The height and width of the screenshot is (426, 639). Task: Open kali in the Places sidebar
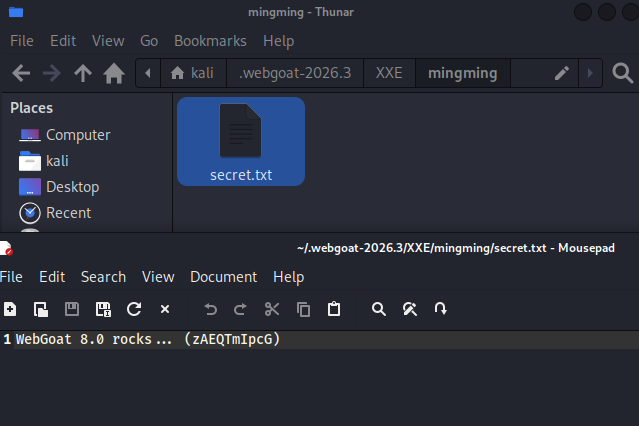44,161
